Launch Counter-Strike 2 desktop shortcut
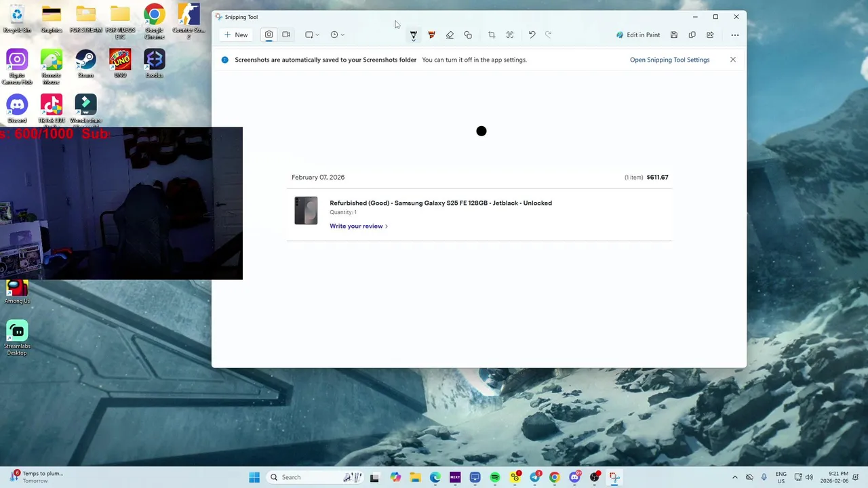Viewport: 868px width, 488px height. (189, 22)
